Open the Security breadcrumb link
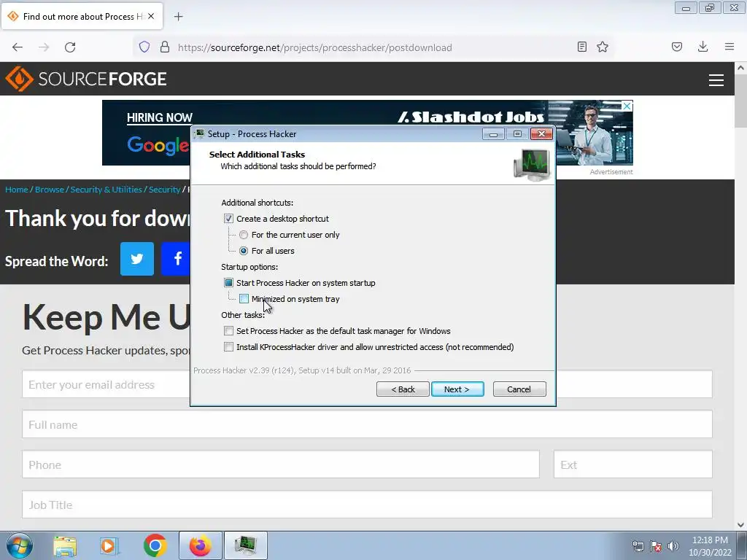Screen dimensions: 747x560 pyautogui.click(x=164, y=190)
